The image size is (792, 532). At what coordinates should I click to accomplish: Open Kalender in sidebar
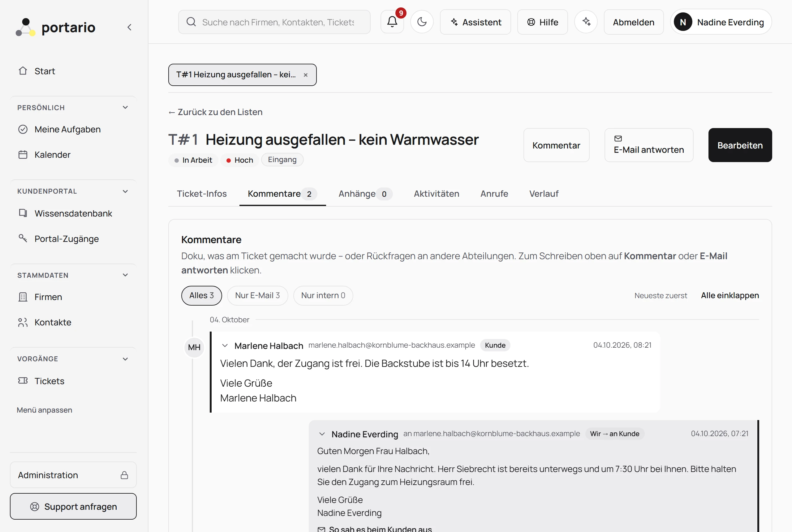click(x=73, y=155)
